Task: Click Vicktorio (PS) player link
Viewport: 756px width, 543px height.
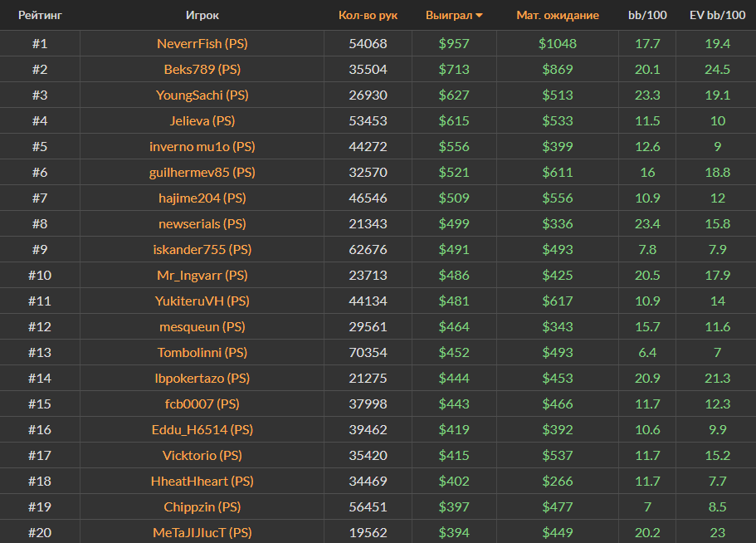Action: pyautogui.click(x=202, y=455)
